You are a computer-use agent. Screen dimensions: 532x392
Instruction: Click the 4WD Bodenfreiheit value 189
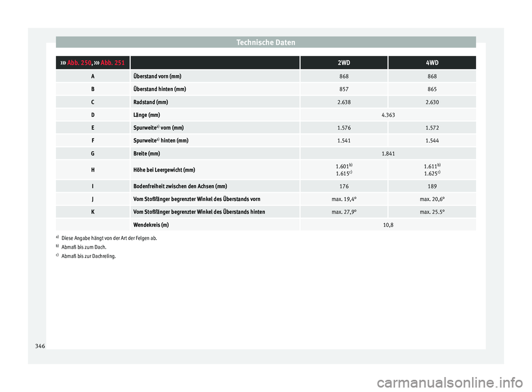(432, 186)
